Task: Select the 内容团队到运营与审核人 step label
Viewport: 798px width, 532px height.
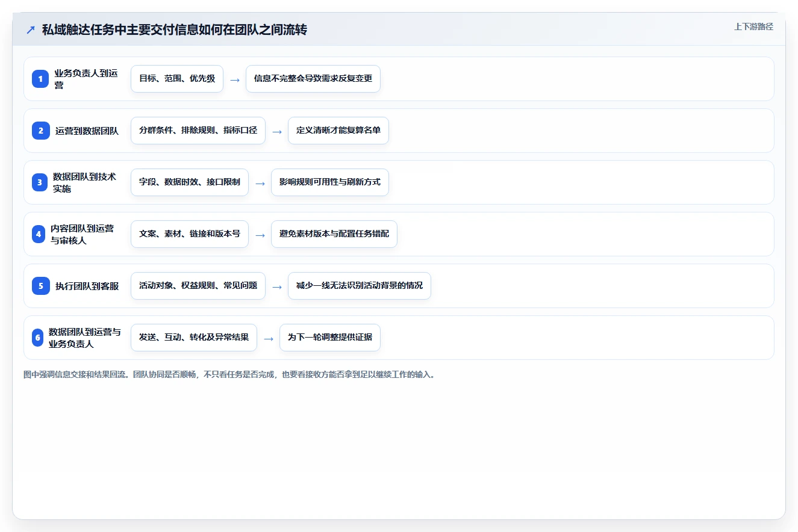Action: [x=82, y=234]
